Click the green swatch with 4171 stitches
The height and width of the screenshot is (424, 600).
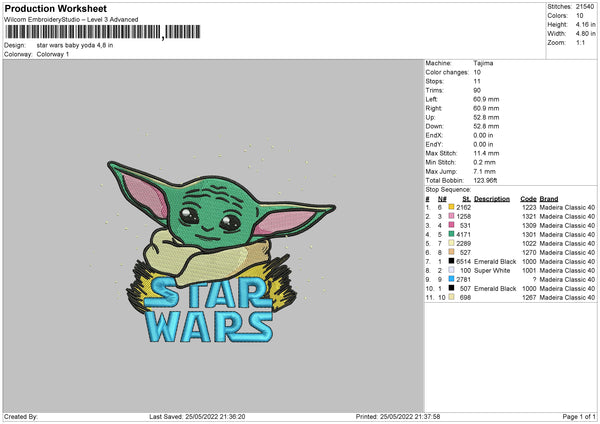click(451, 234)
